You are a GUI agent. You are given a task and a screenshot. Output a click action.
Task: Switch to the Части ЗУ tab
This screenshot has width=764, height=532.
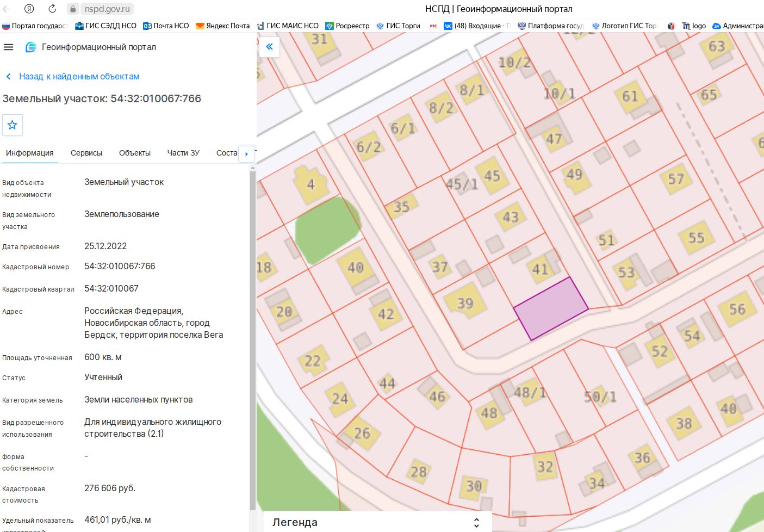tap(183, 153)
